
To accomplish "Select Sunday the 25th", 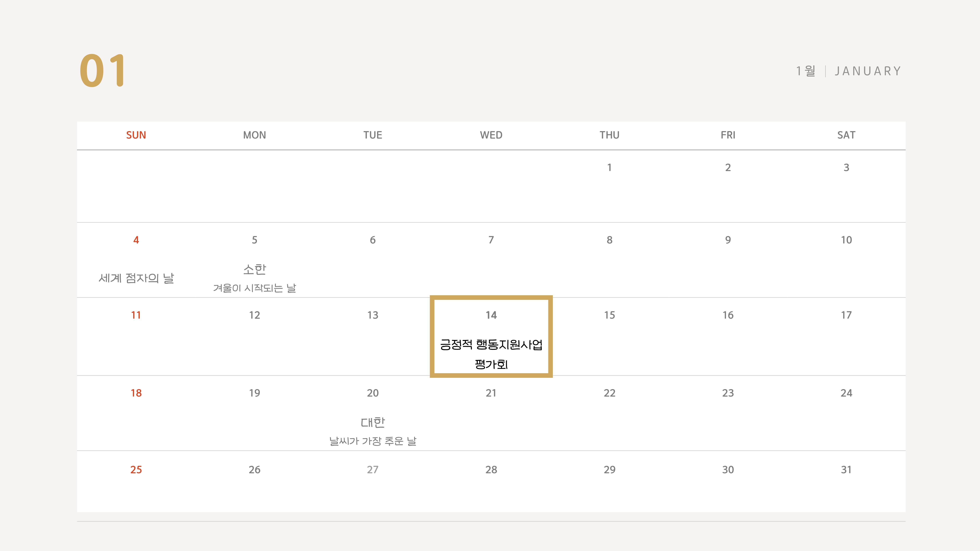I will coord(136,470).
